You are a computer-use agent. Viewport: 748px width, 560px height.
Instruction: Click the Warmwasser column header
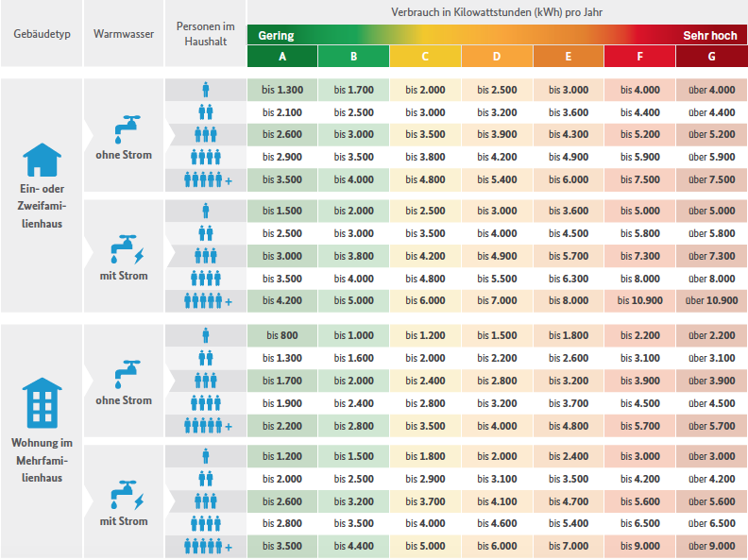[x=124, y=34]
